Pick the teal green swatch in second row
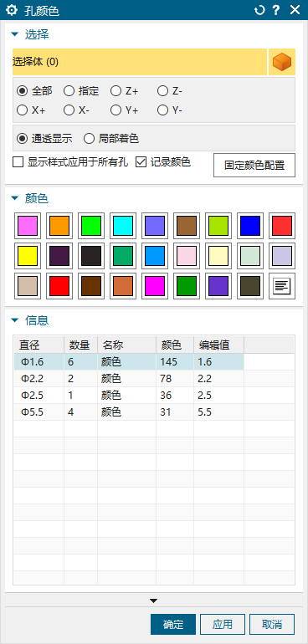Viewport: 308px width, 644px height. pyautogui.click(x=123, y=256)
